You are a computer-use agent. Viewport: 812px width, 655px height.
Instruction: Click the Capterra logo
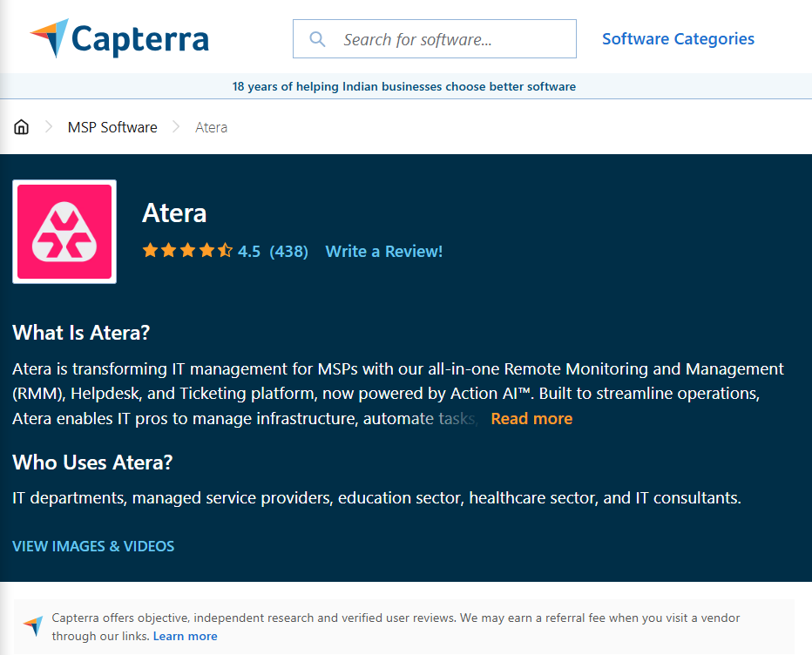point(119,38)
